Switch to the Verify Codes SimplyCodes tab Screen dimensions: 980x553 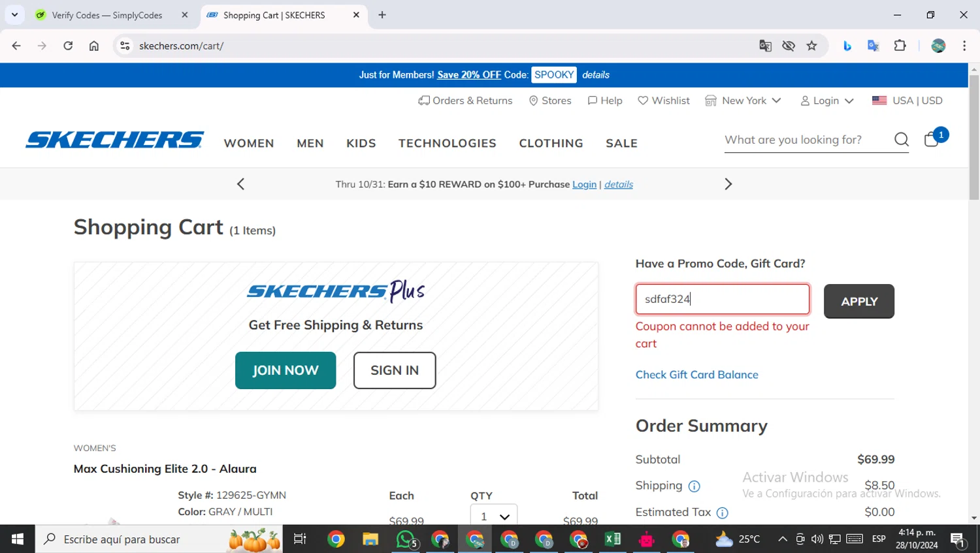[x=108, y=15]
